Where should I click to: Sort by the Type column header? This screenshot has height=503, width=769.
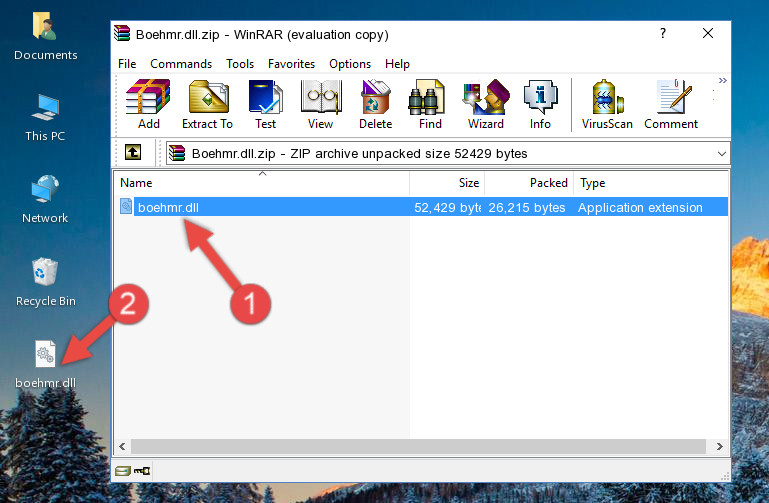tap(651, 183)
